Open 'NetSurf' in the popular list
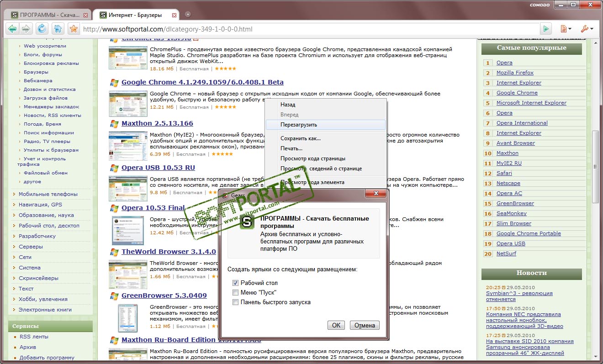The image size is (603, 364). click(506, 253)
